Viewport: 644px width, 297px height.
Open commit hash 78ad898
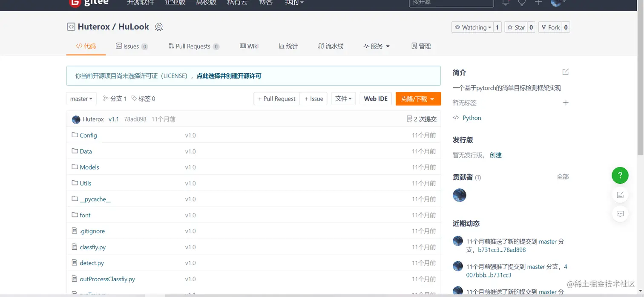coord(135,119)
